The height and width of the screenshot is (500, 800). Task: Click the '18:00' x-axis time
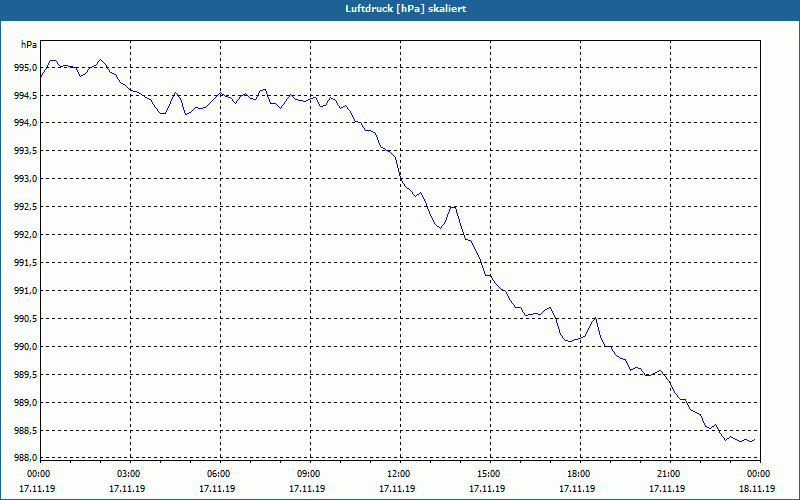pos(579,474)
